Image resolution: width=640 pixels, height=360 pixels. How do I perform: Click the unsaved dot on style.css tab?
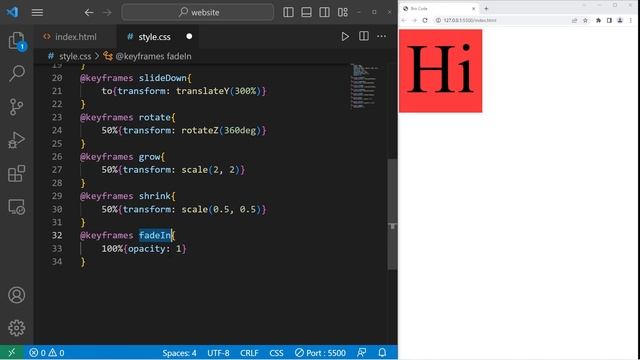[189, 36]
